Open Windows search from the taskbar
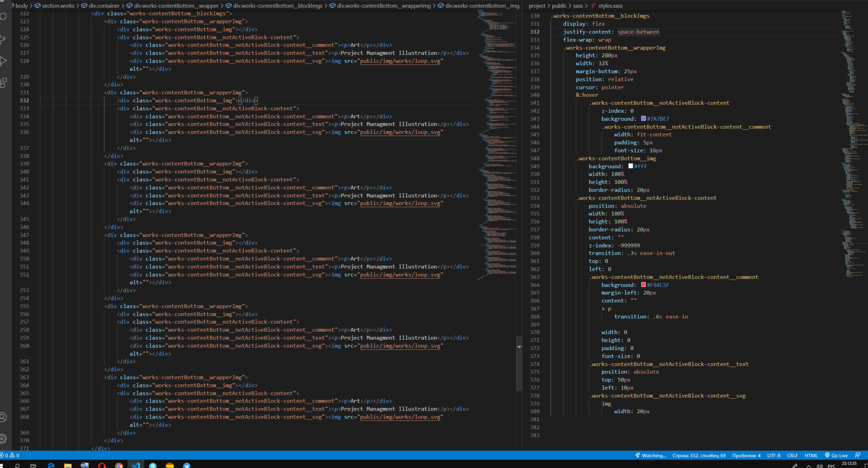Image resolution: width=868 pixels, height=468 pixels. coord(17,465)
